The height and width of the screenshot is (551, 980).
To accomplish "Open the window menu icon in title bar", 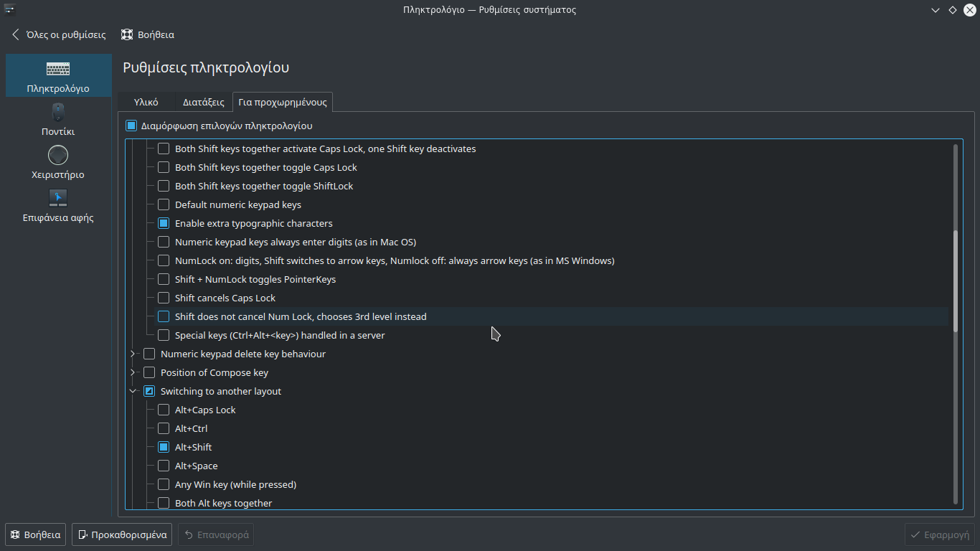I will [x=9, y=9].
